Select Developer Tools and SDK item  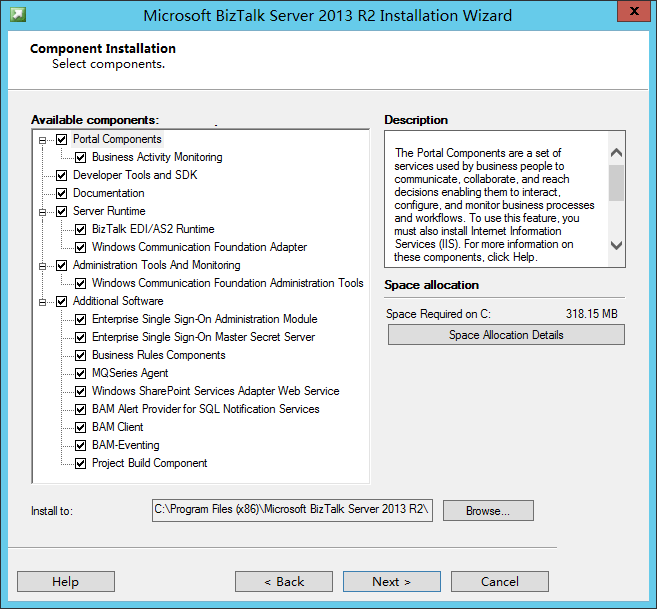(135, 175)
